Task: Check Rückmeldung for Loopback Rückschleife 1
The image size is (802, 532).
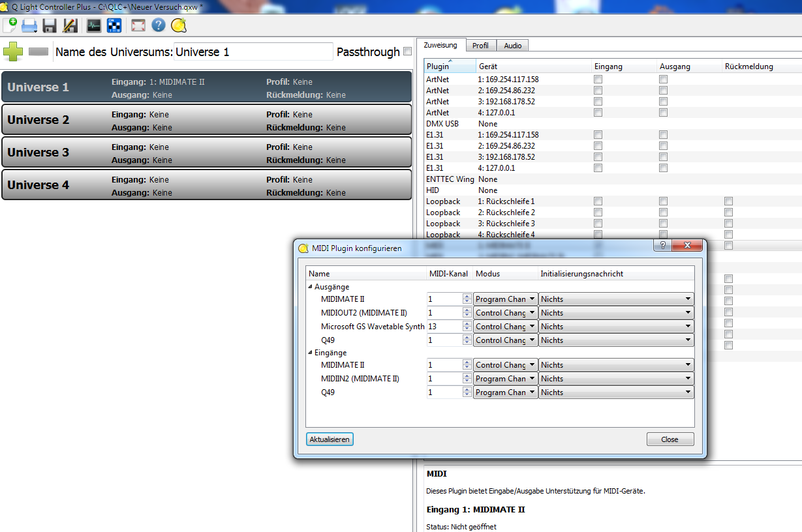Action: tap(728, 201)
